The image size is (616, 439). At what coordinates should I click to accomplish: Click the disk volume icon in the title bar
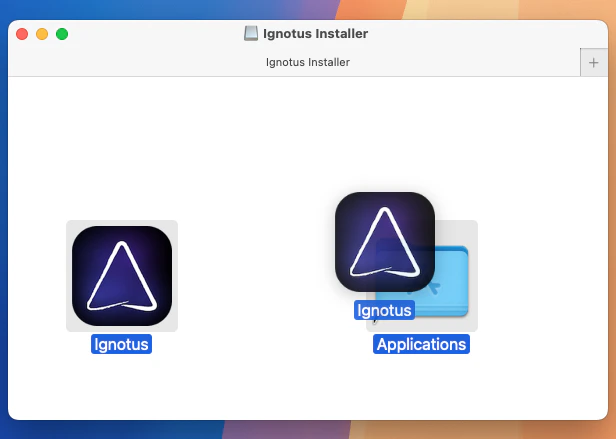[x=251, y=33]
